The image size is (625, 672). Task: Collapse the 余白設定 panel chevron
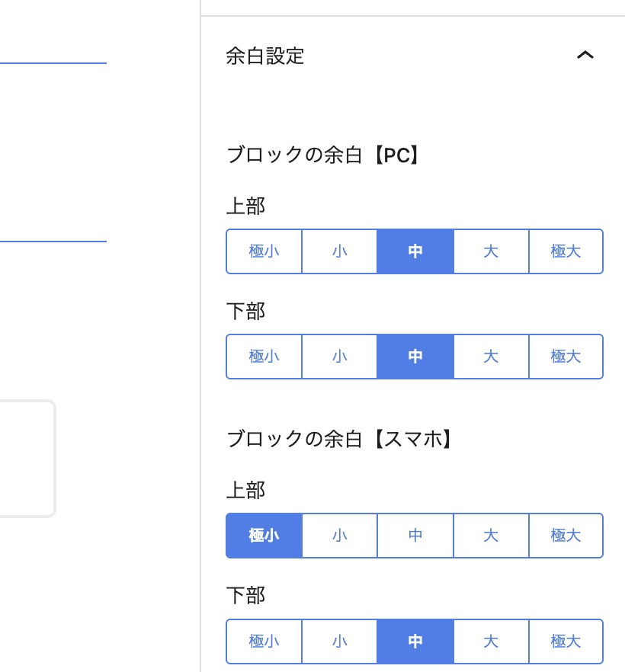585,56
